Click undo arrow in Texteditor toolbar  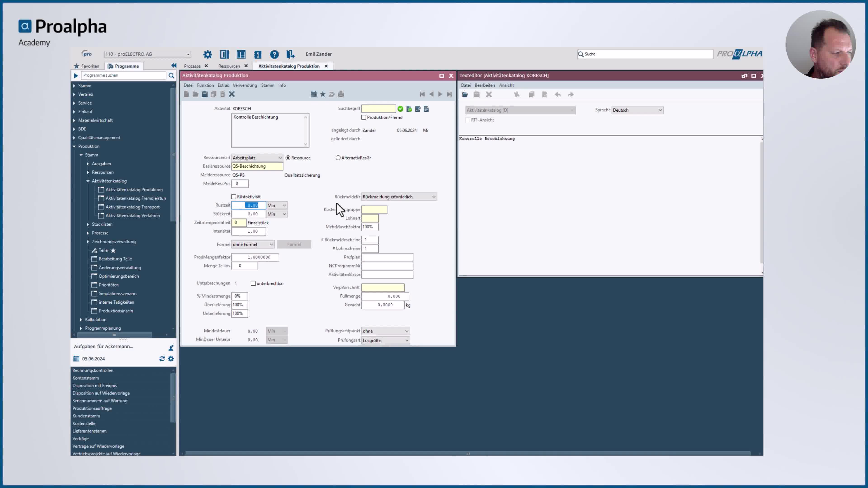click(558, 95)
